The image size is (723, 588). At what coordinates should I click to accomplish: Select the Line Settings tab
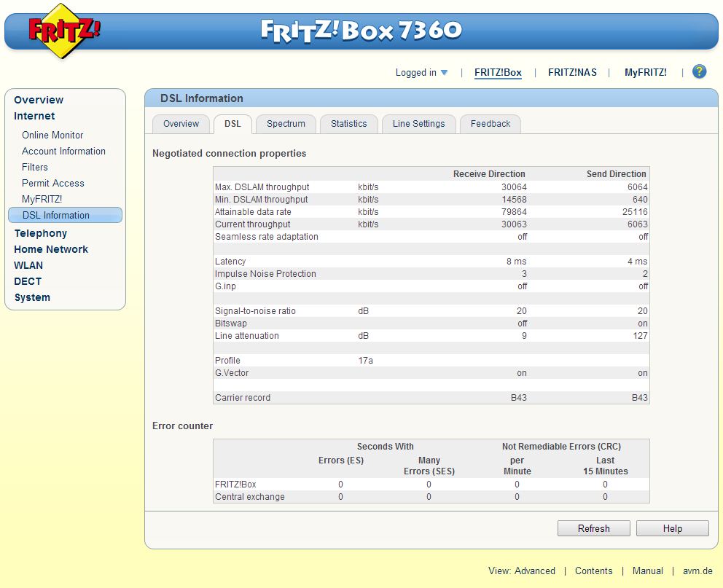(418, 124)
